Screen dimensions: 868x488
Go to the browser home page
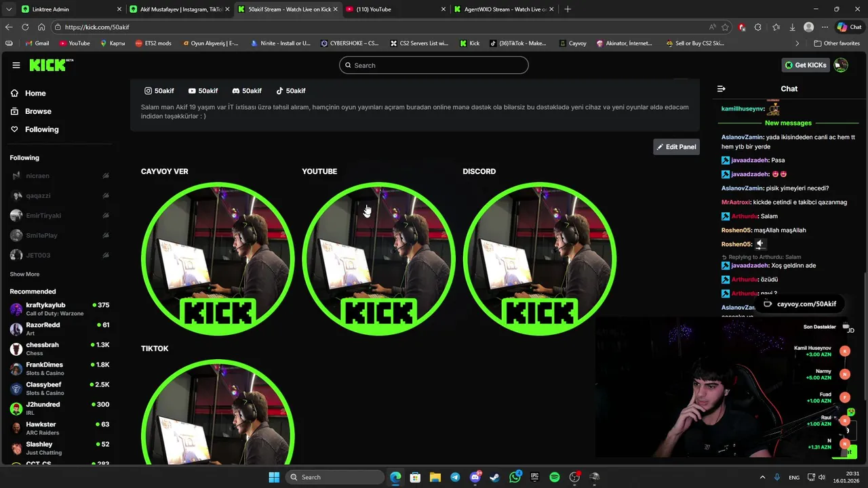click(x=41, y=27)
